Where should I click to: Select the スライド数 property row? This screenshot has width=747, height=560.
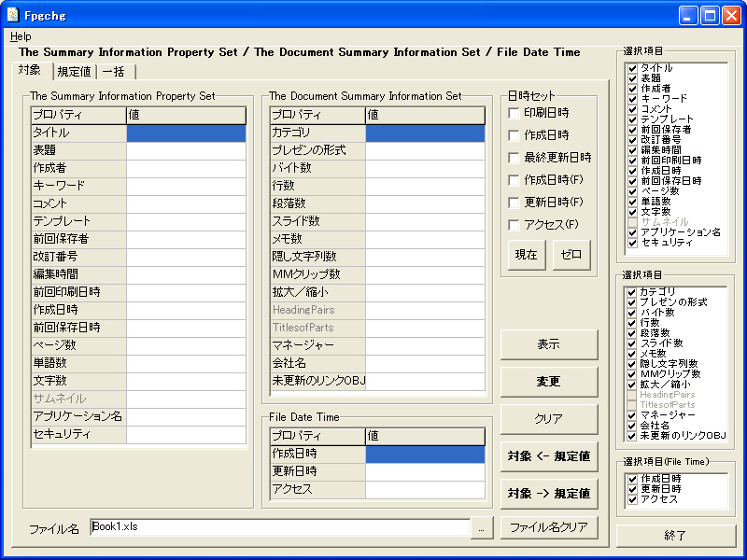coord(378,222)
